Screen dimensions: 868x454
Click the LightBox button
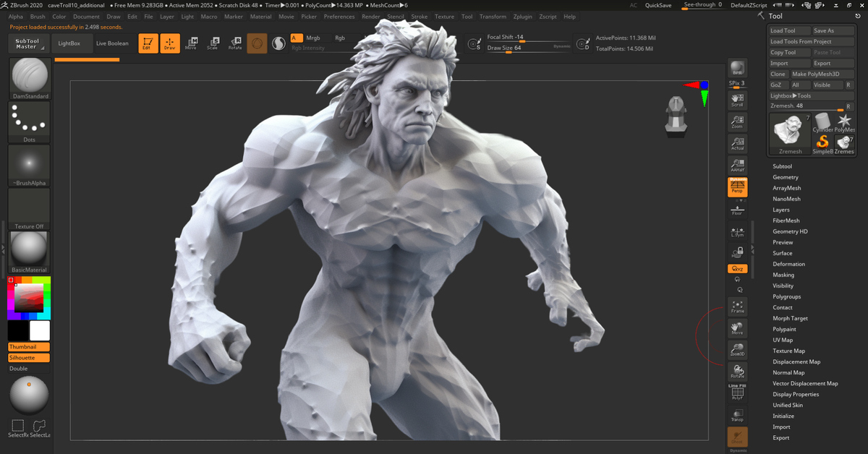(69, 43)
